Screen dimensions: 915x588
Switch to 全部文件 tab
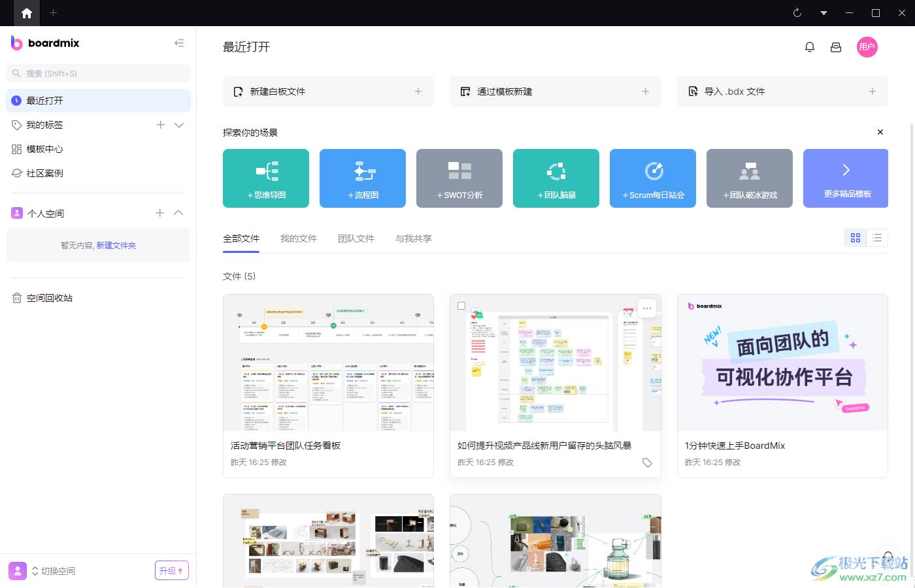coord(241,238)
